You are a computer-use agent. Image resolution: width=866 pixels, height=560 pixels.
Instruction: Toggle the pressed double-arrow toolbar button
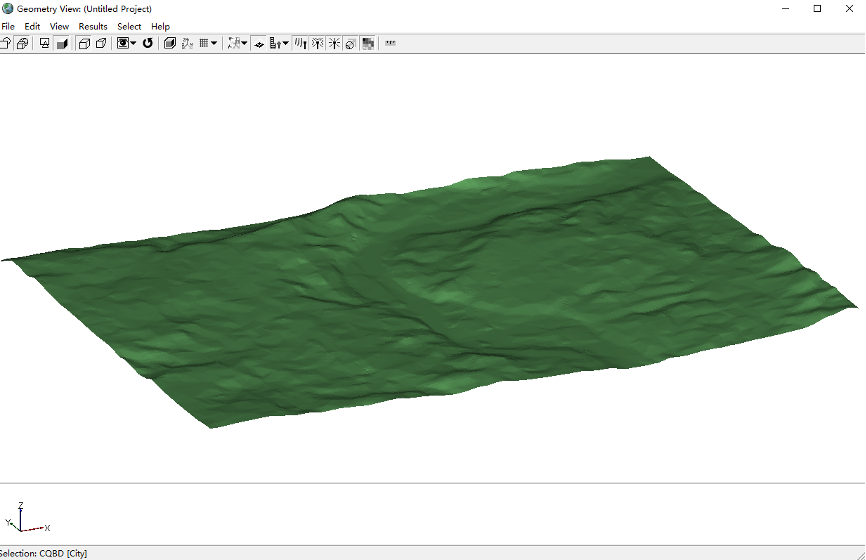point(259,43)
